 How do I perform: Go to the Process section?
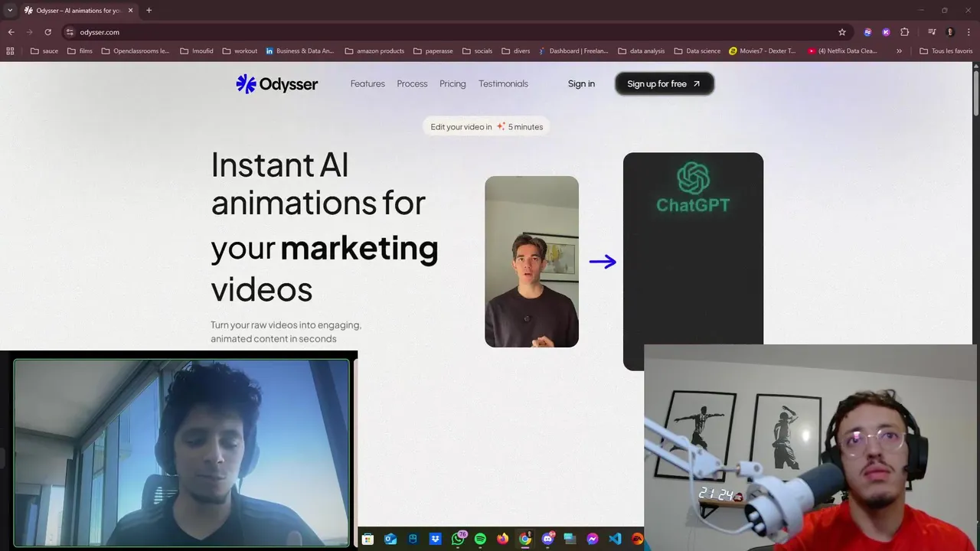pos(412,83)
